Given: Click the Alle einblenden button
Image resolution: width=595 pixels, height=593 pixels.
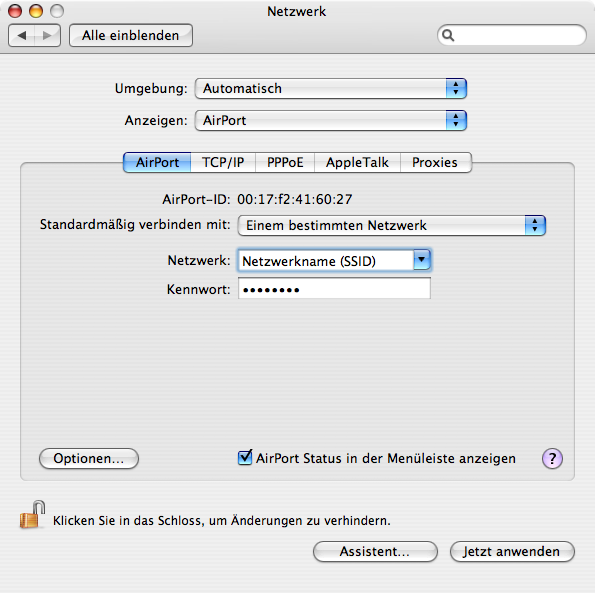Looking at the screenshot, I should pos(131,36).
